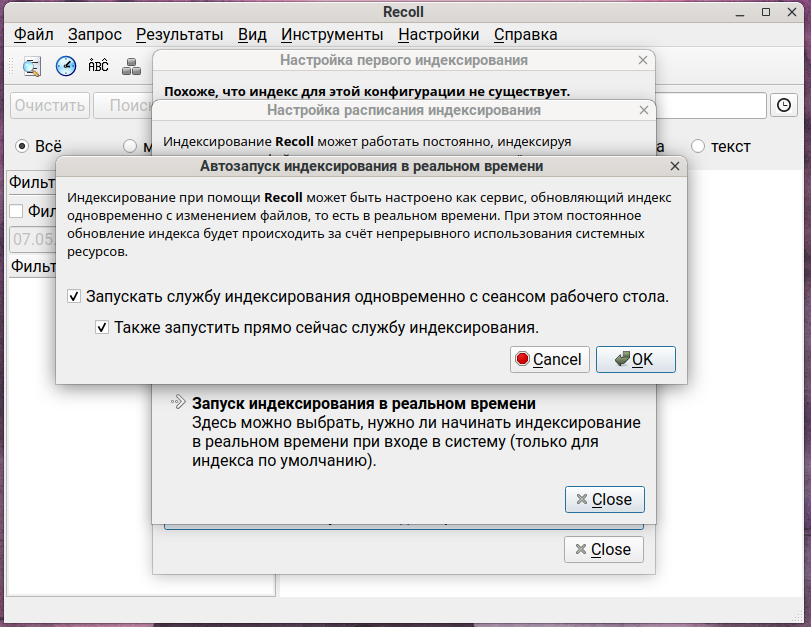Minimize the Recoll window
The width and height of the screenshot is (811, 627).
(x=740, y=12)
